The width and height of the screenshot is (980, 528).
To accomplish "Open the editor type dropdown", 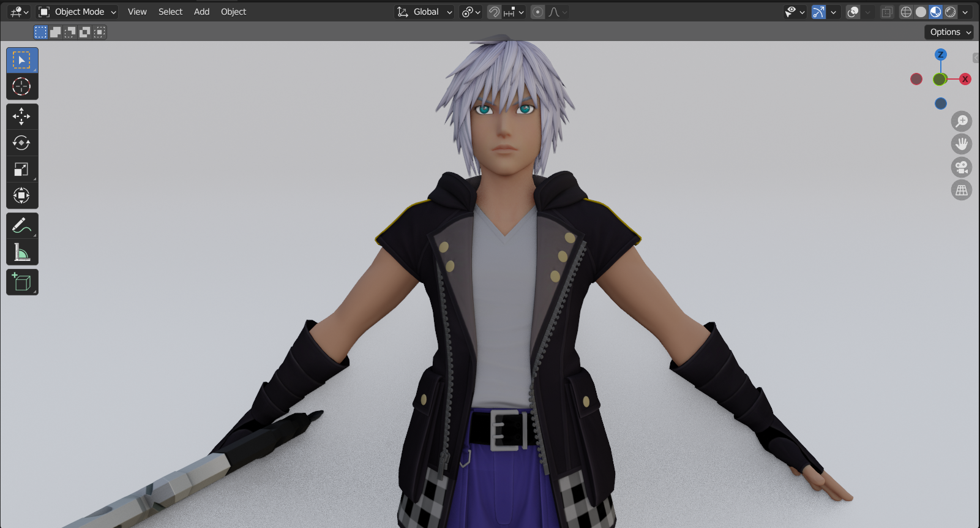I will [20, 12].
